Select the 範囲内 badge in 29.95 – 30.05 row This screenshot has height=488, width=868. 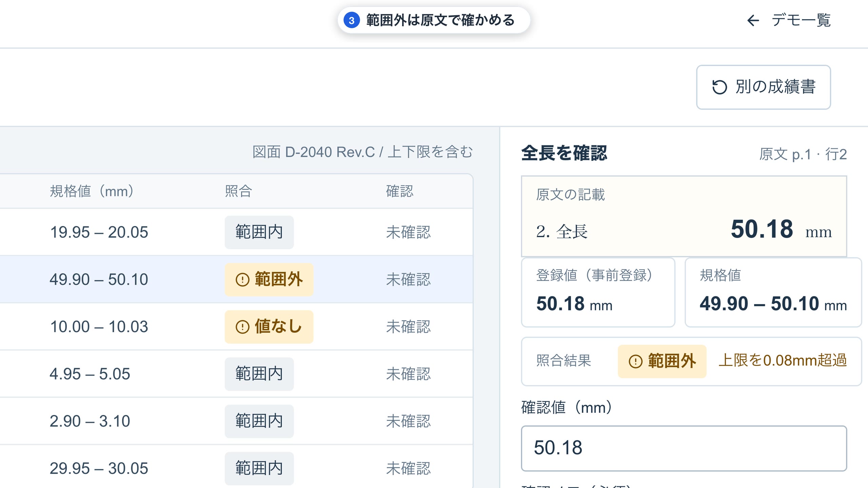[x=259, y=468]
